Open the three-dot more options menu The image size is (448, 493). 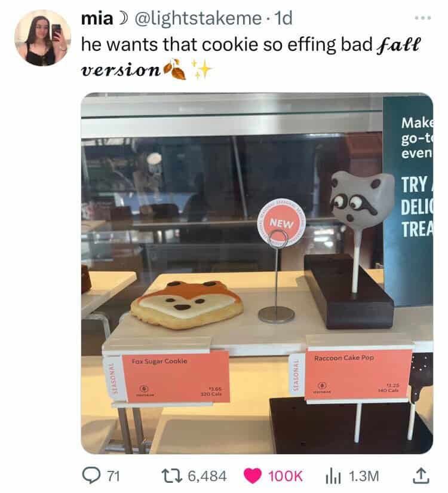click(x=422, y=18)
